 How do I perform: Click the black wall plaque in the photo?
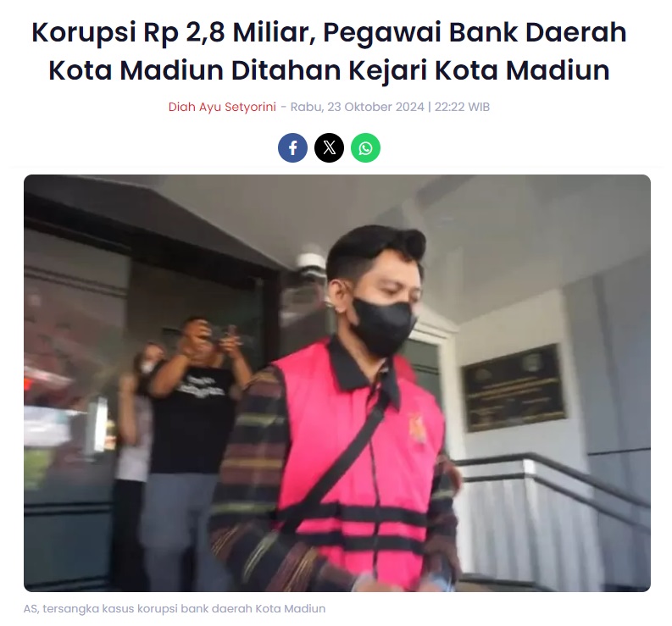tap(514, 387)
